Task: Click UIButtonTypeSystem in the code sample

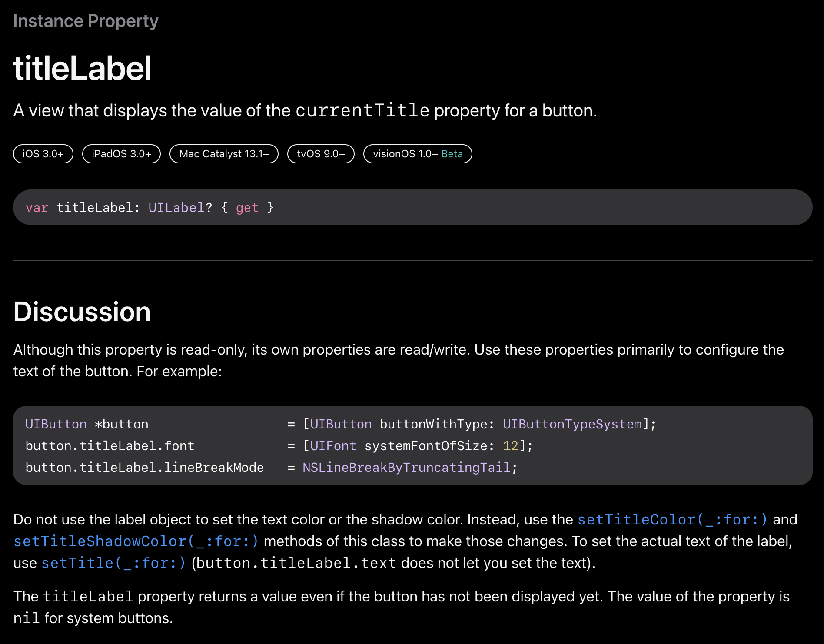Action: pyautogui.click(x=572, y=424)
